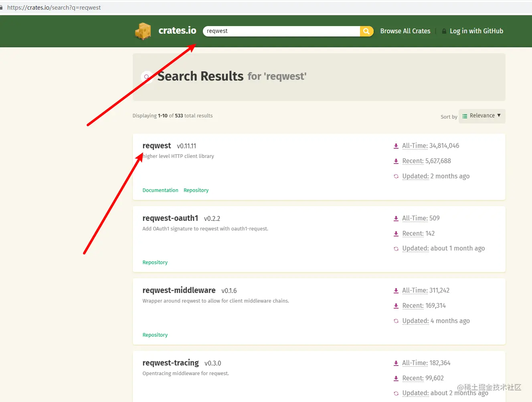The height and width of the screenshot is (402, 532).
Task: Click the lock icon beside Log in
Action: [x=444, y=31]
